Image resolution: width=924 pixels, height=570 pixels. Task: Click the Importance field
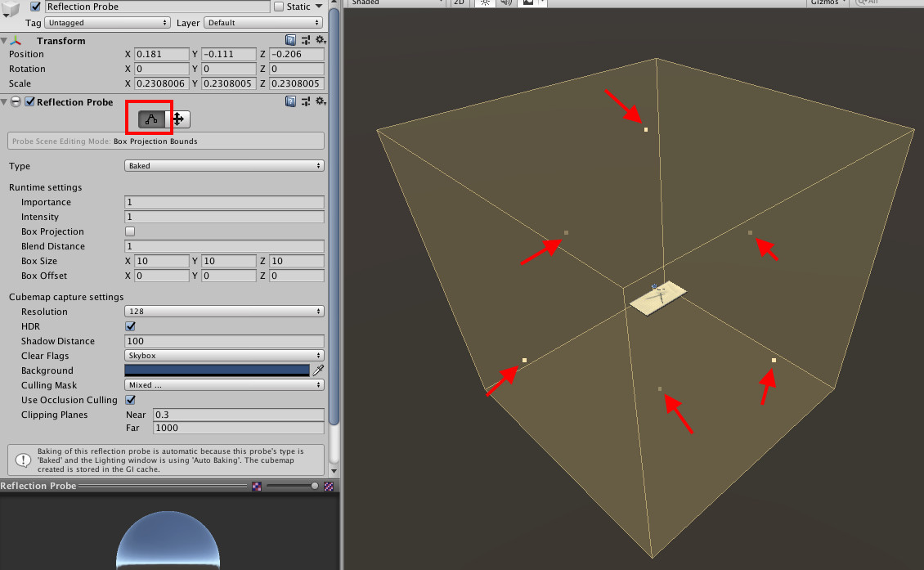click(224, 202)
